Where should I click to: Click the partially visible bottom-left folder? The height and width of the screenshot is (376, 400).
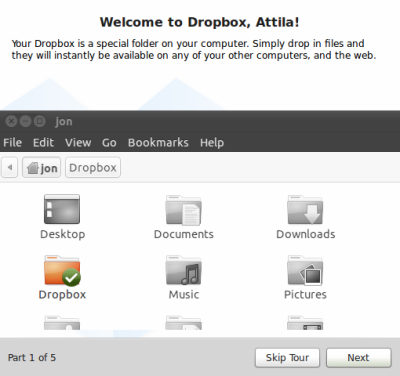(62, 323)
